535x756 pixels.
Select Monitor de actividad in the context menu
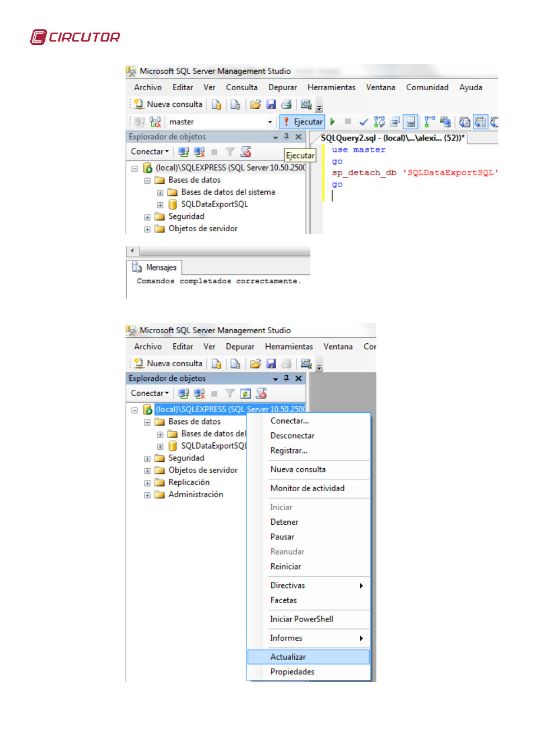click(308, 488)
